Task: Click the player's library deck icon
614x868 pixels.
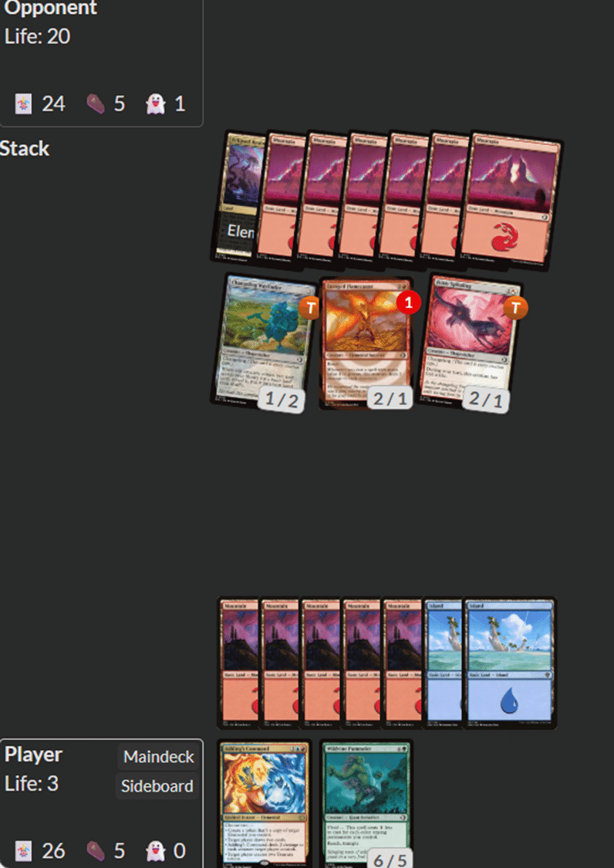Action: tap(23, 851)
